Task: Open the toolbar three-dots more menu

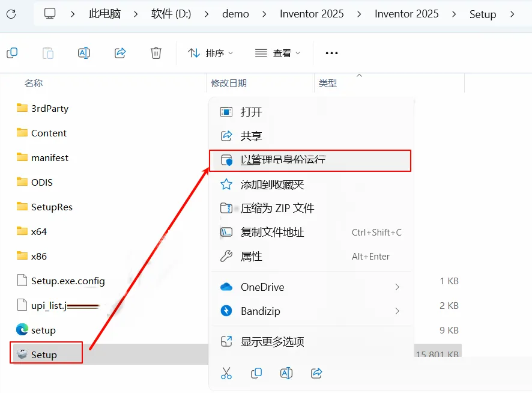Action: pyautogui.click(x=331, y=53)
